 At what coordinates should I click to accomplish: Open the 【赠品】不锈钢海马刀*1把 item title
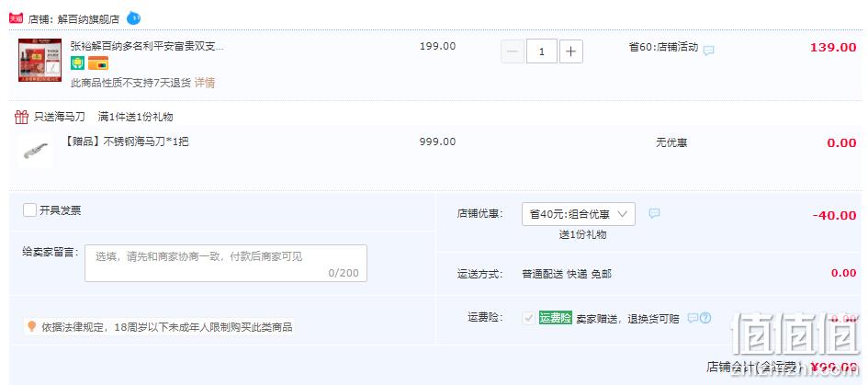click(x=127, y=142)
